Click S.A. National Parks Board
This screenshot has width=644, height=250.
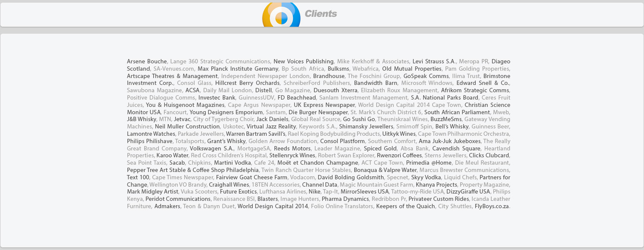444,98
